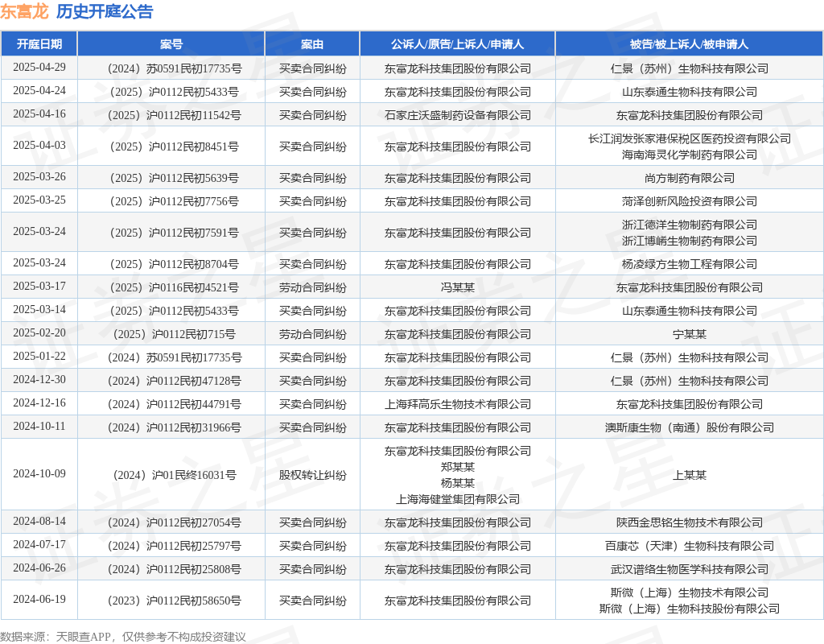Viewport: 824px width, 644px height.
Task: Select date cell 2025-04-03
Action: click(x=39, y=145)
